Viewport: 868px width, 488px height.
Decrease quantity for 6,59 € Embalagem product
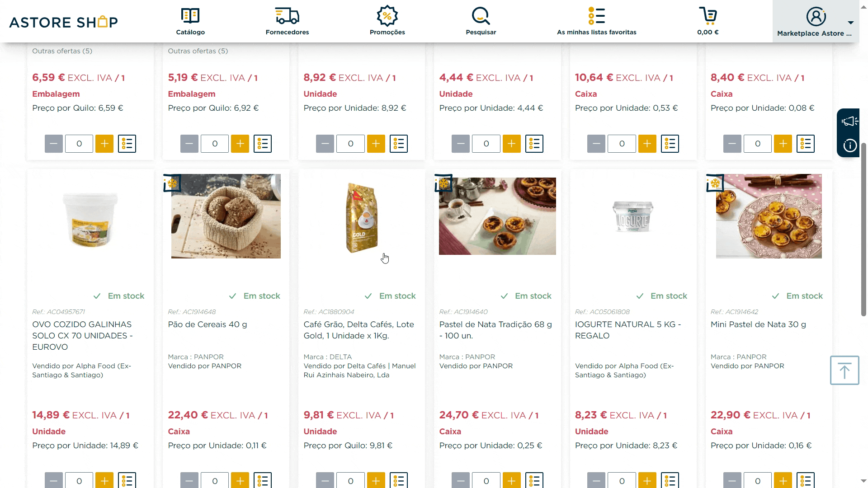(x=53, y=144)
